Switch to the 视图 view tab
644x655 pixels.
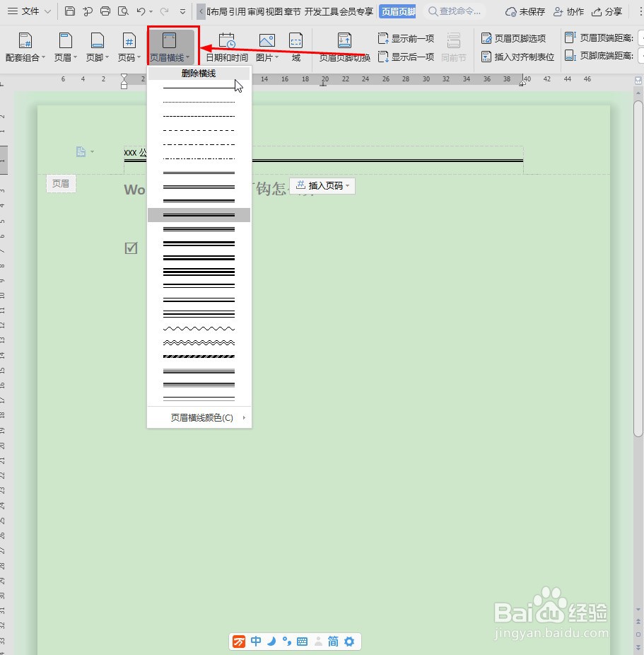[x=274, y=12]
